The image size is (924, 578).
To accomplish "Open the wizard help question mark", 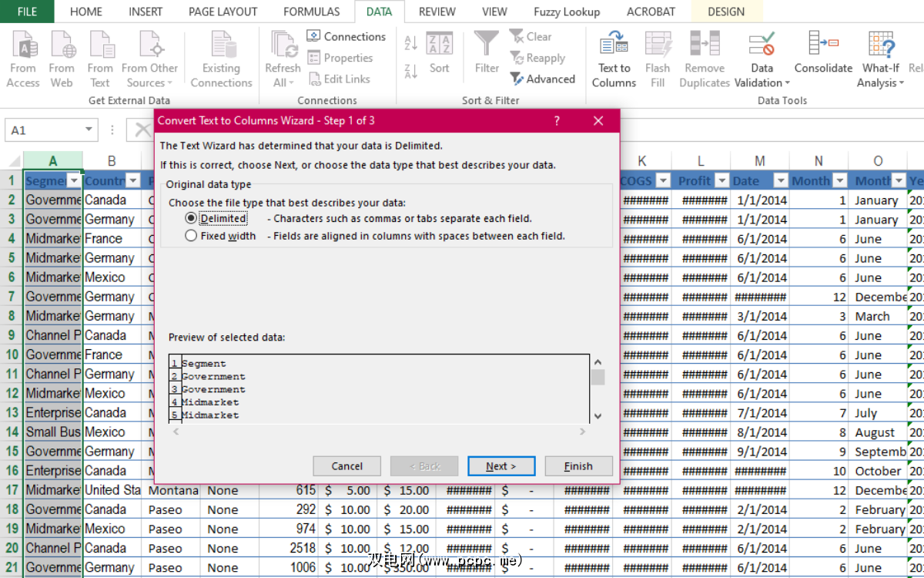I will click(x=557, y=121).
